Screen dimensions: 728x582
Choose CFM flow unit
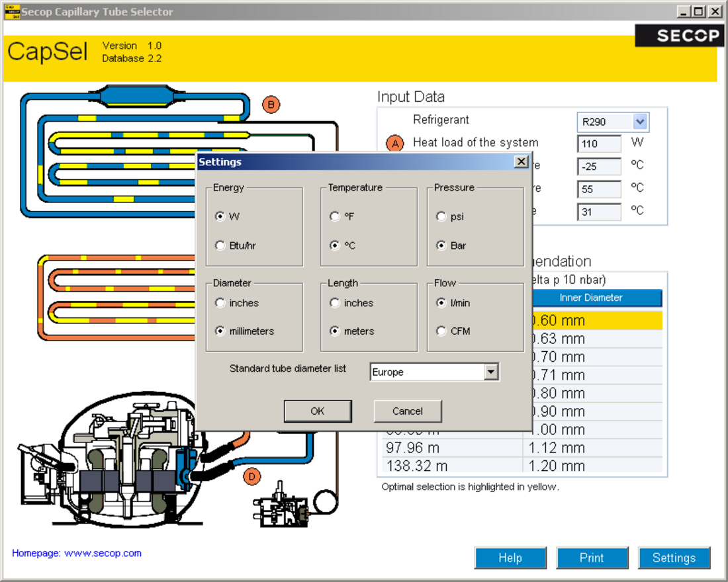(x=441, y=331)
